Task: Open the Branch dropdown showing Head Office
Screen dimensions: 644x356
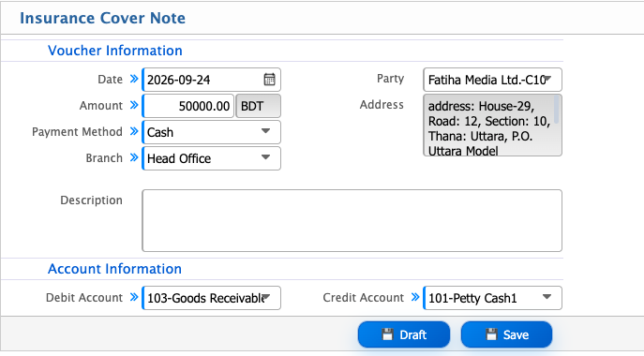Action: (211, 158)
